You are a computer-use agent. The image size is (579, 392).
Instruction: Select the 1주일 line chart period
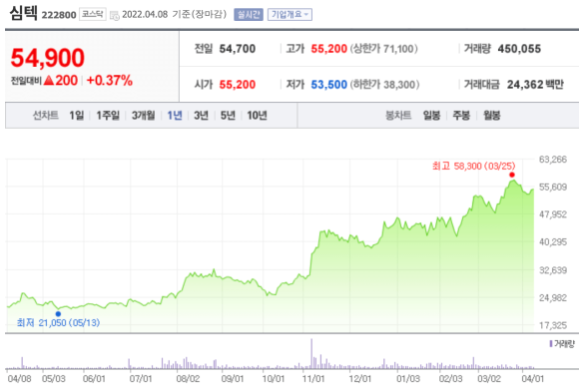click(x=108, y=116)
